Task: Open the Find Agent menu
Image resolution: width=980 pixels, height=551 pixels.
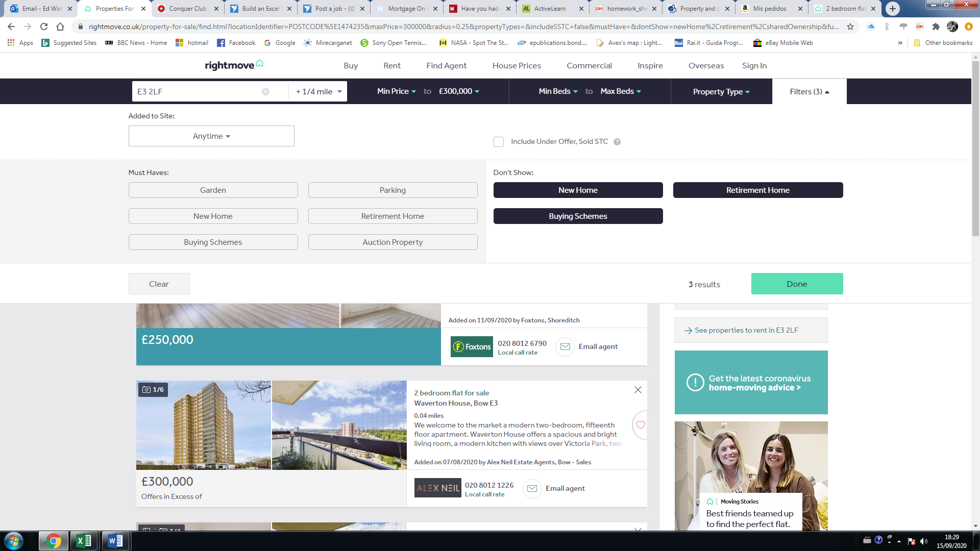Action: [447, 65]
